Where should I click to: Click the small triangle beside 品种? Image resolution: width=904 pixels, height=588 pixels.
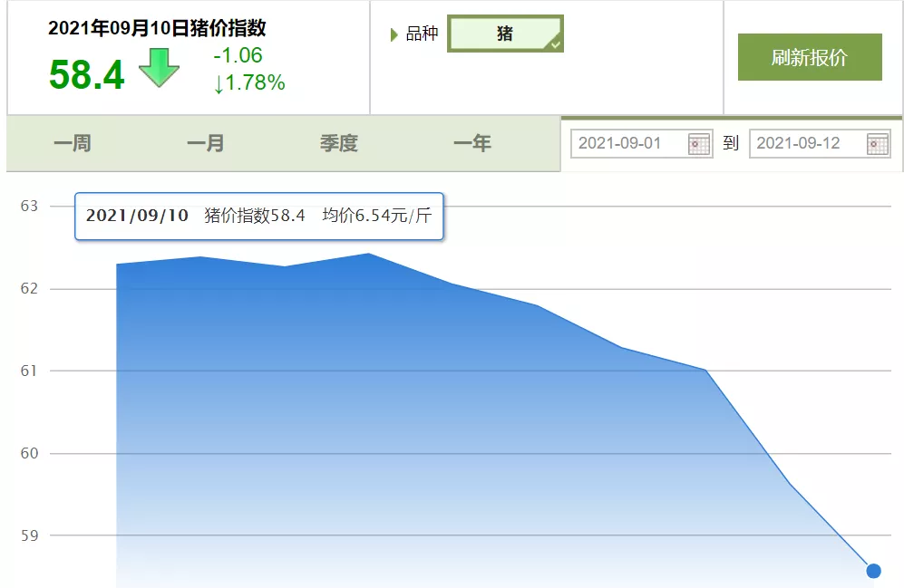(394, 34)
